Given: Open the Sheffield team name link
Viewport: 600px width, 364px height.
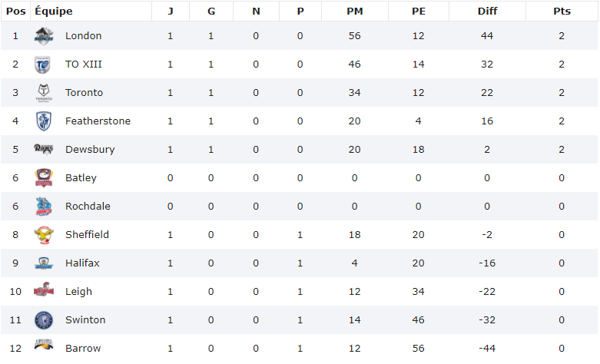Looking at the screenshot, I should point(87,235).
